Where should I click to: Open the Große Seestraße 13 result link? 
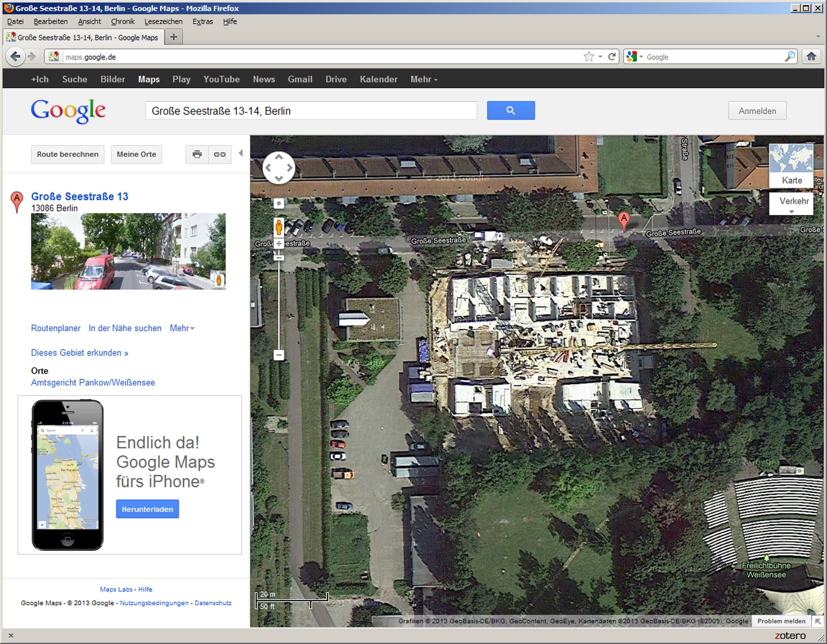[x=79, y=196]
